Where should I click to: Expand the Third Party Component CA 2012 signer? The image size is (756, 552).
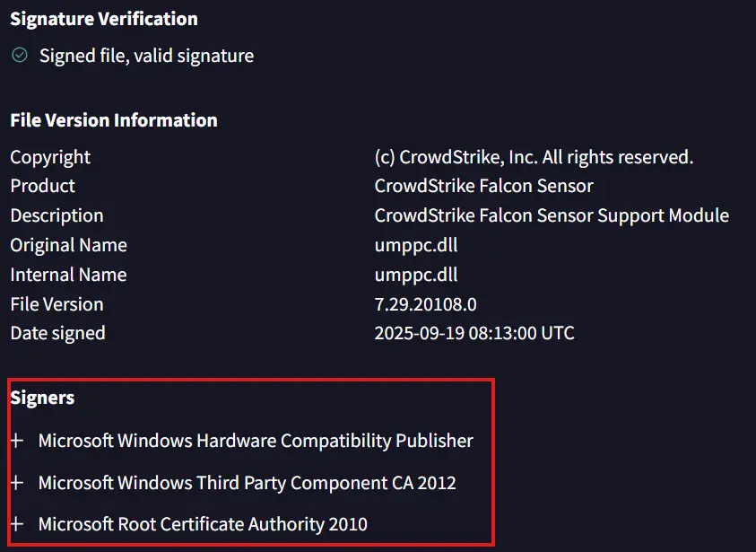click(x=16, y=483)
